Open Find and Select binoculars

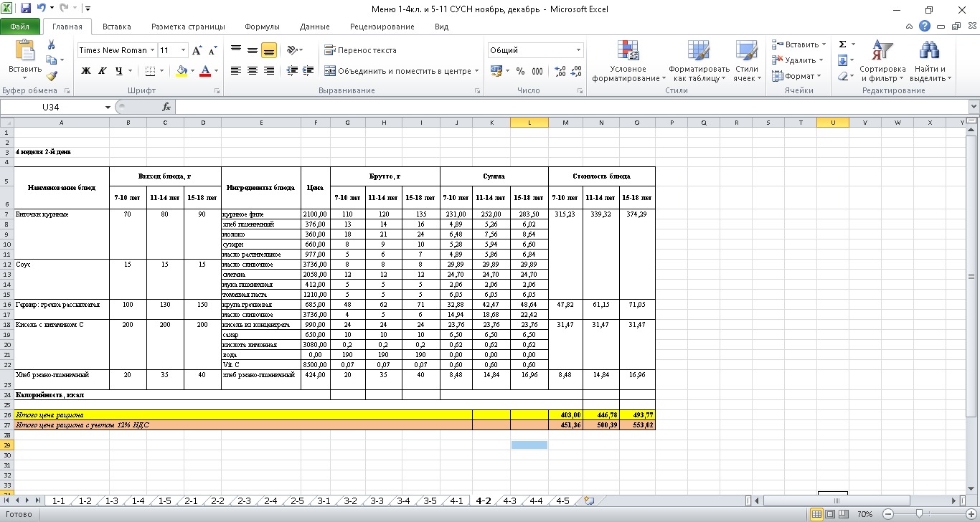(930, 62)
